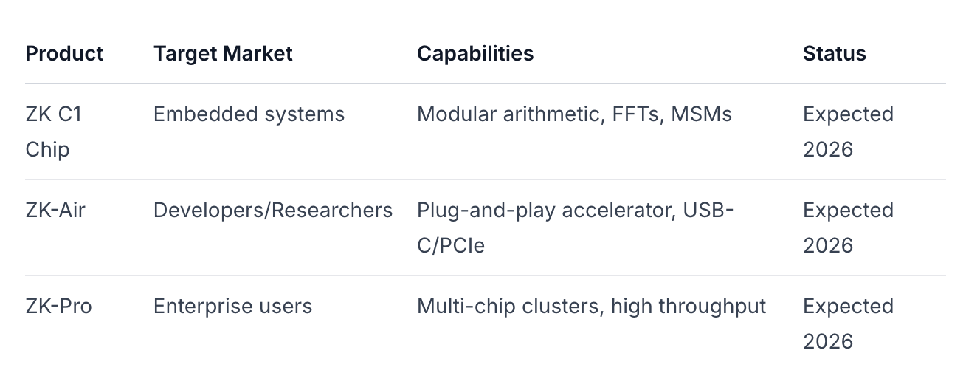The height and width of the screenshot is (390, 980).
Task: Click the Enterprise users cell
Action: coord(232,307)
